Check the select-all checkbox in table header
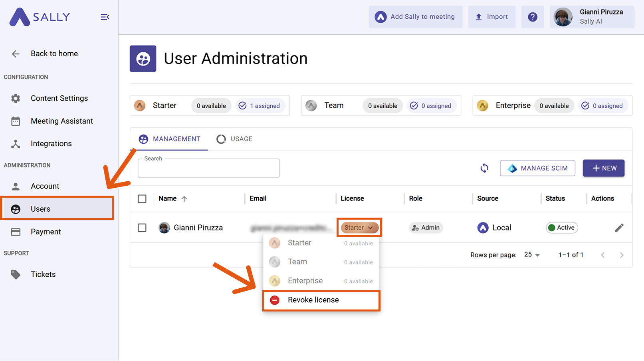The image size is (644, 361). 142,198
